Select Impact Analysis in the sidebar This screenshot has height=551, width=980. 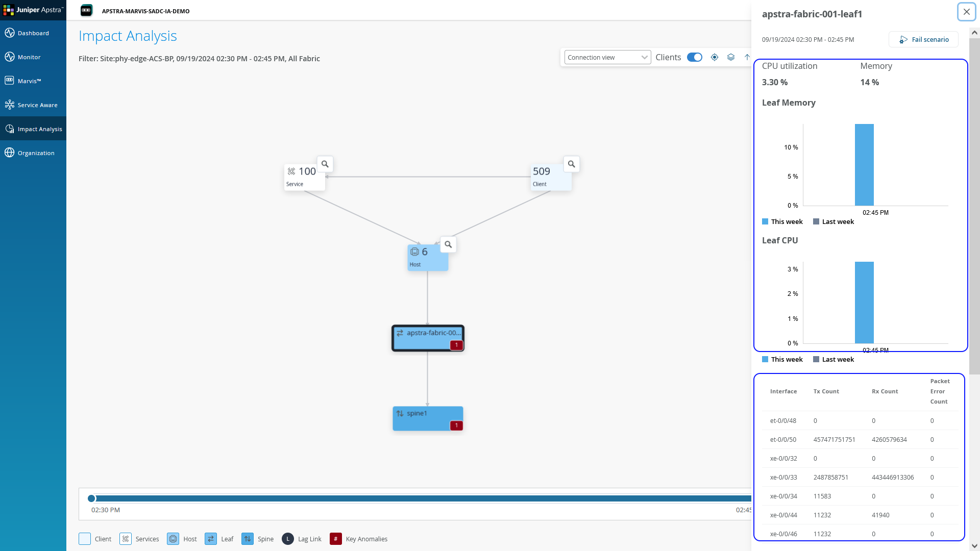click(x=39, y=129)
